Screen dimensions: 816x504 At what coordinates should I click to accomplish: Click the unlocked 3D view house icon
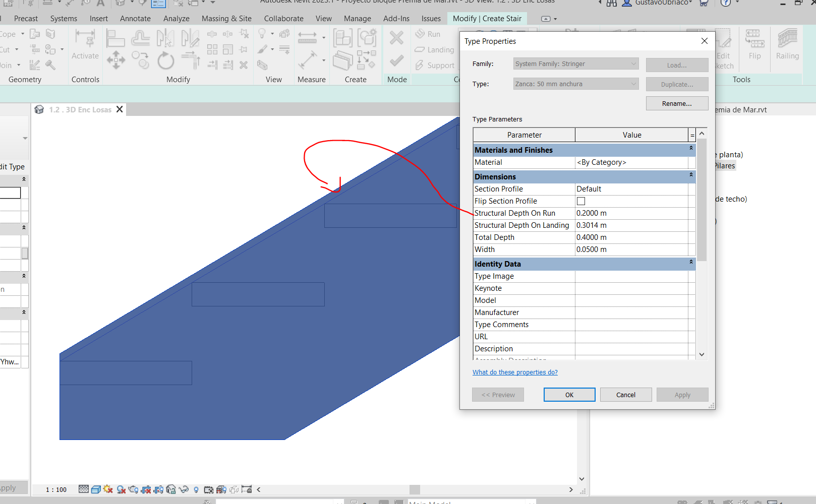[x=171, y=489]
